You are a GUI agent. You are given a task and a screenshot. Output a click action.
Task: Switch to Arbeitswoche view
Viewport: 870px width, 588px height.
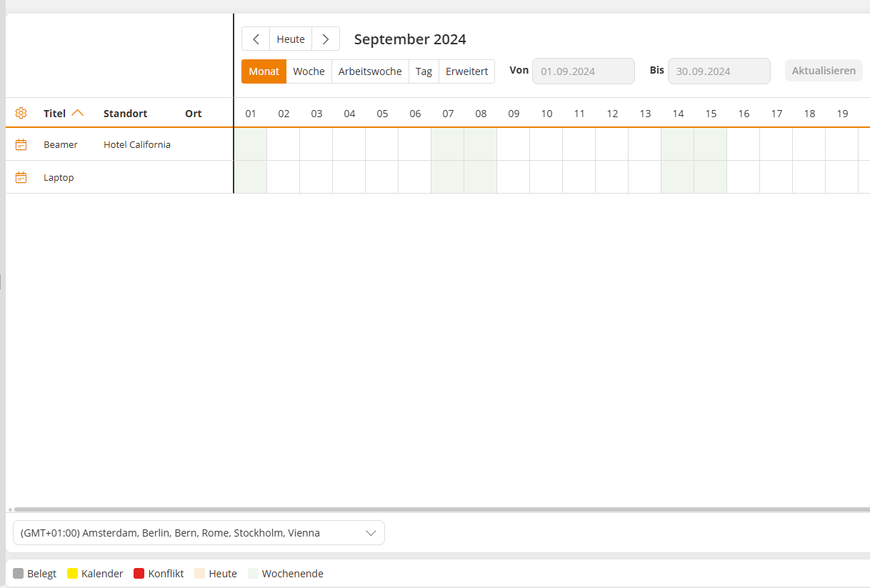click(370, 71)
